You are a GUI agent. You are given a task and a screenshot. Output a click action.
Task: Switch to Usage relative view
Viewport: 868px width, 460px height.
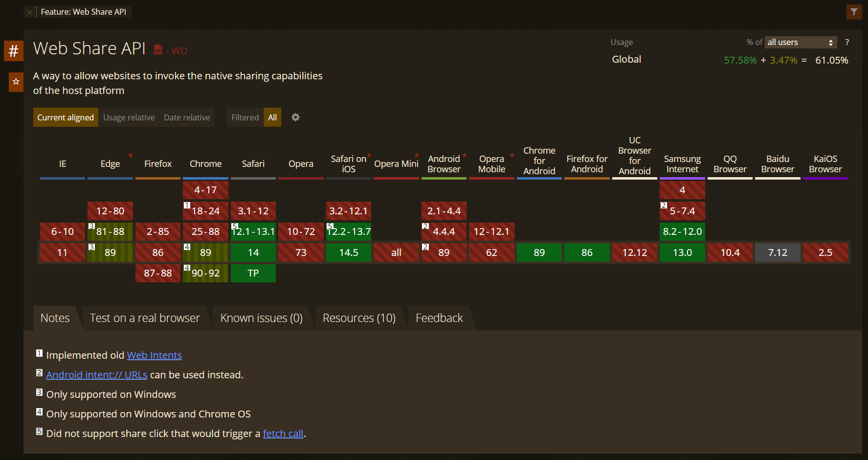(x=129, y=117)
